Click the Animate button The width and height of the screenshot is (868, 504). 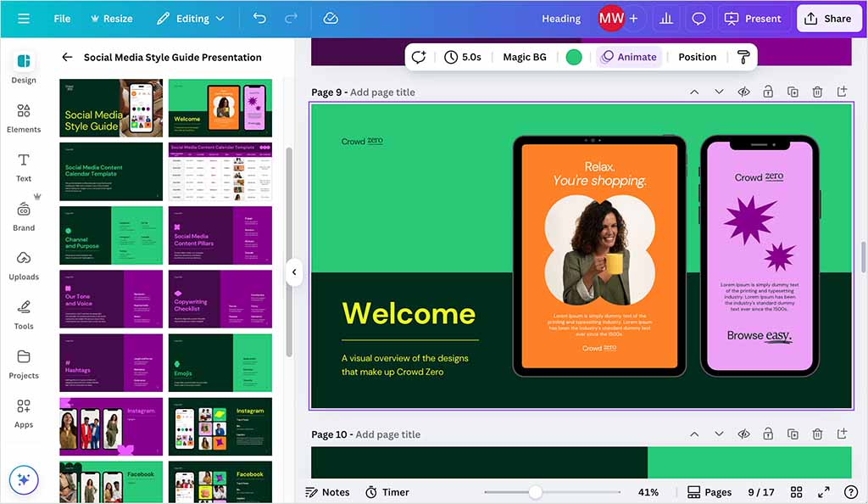(628, 57)
